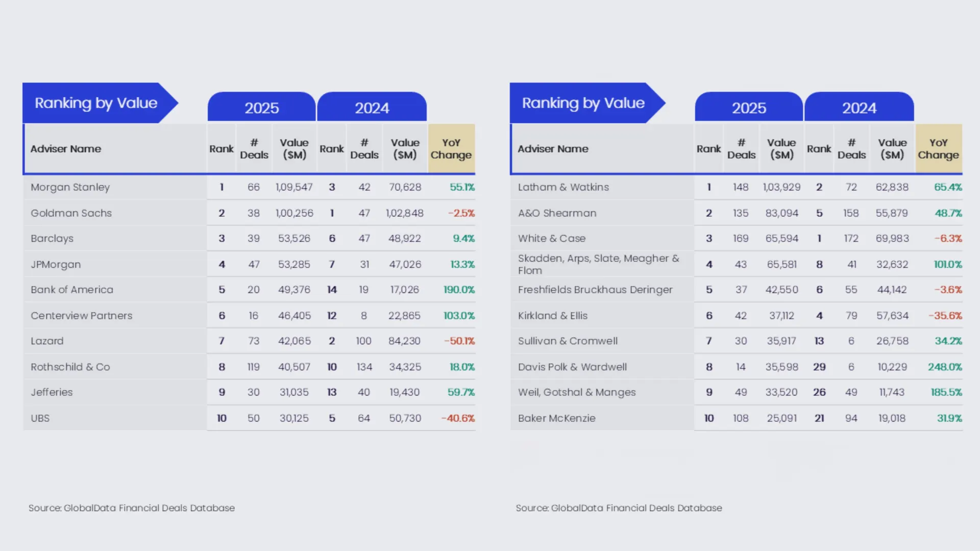This screenshot has width=980, height=551.
Task: Click the left Ranking by Value banner
Action: tap(96, 103)
